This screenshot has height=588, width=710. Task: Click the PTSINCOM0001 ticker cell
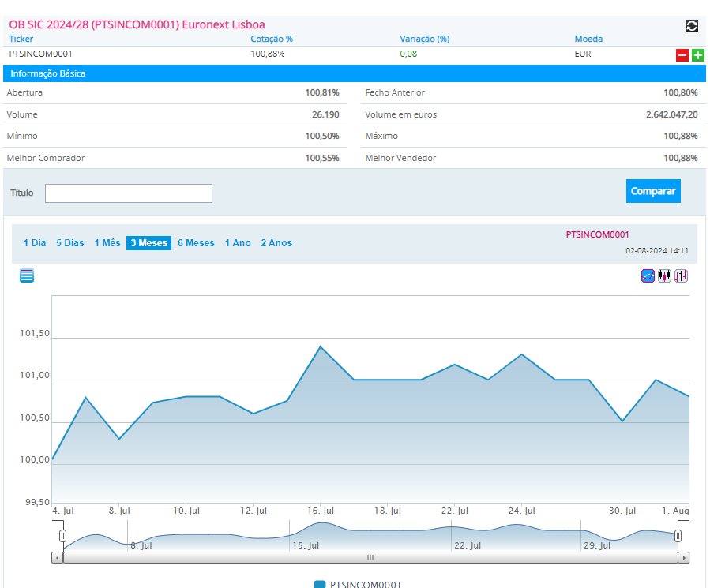click(41, 54)
